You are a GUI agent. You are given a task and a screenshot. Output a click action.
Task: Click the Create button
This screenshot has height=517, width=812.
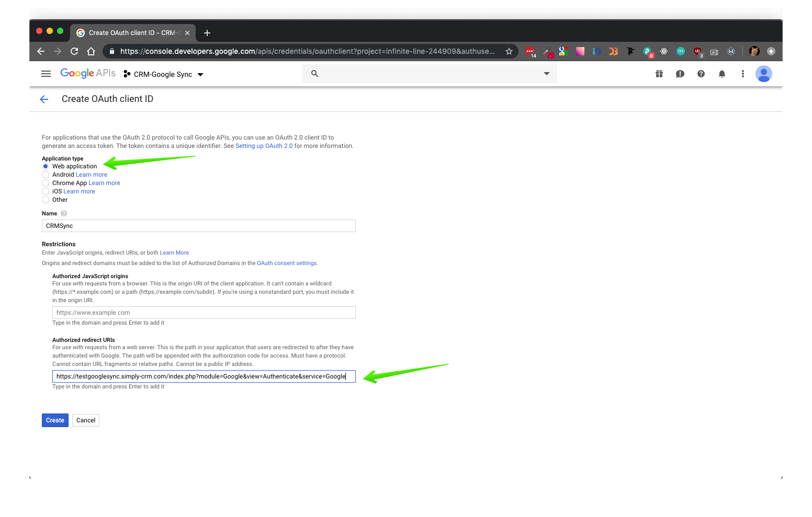point(55,420)
